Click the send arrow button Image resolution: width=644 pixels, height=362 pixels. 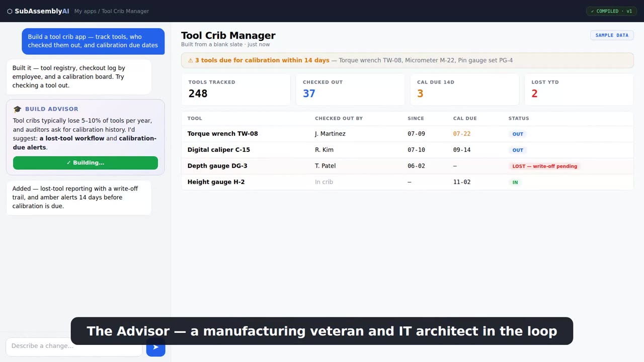pyautogui.click(x=155, y=347)
